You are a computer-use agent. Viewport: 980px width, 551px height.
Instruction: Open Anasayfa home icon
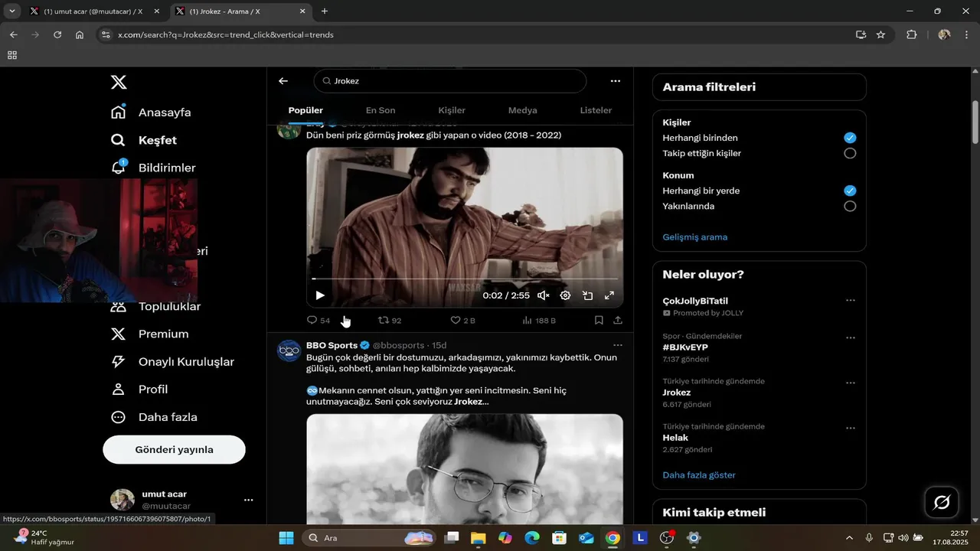(x=118, y=112)
